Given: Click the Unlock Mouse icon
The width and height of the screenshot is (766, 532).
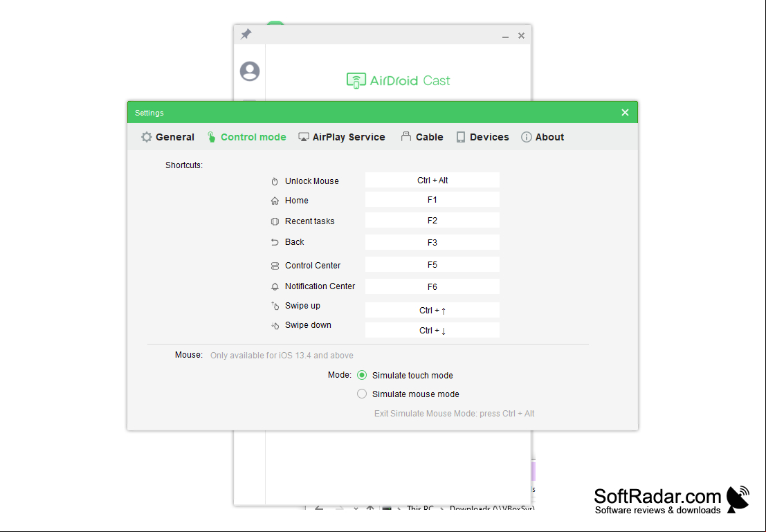Looking at the screenshot, I should tap(275, 181).
